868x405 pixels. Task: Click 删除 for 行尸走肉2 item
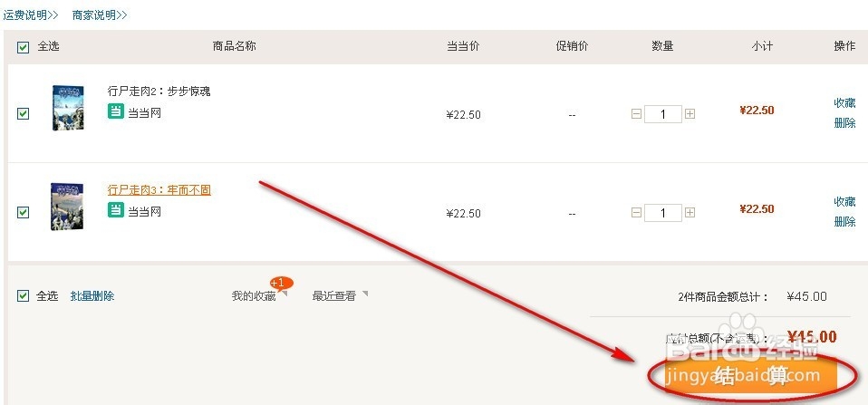(844, 123)
